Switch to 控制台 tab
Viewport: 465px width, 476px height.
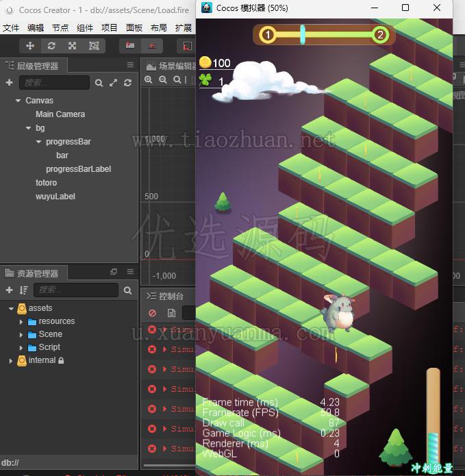point(165,297)
